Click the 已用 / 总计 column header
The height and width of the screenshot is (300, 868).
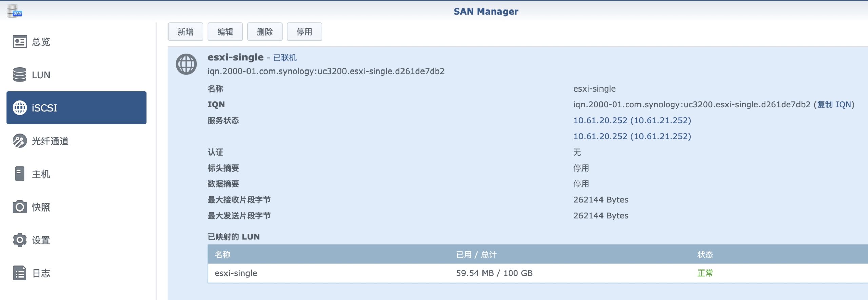point(476,255)
